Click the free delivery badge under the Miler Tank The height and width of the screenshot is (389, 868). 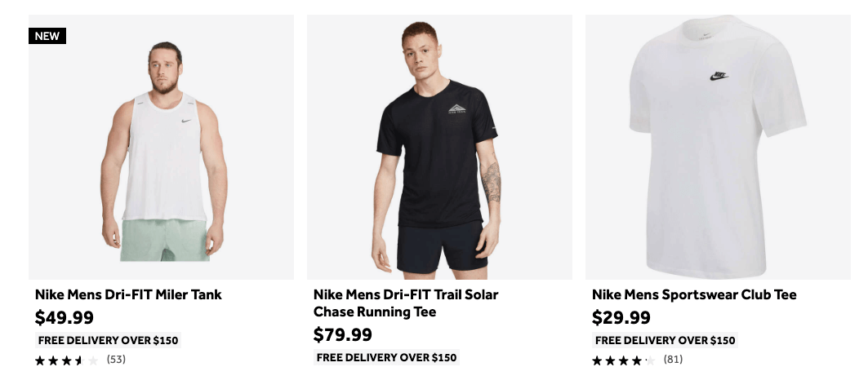[108, 340]
